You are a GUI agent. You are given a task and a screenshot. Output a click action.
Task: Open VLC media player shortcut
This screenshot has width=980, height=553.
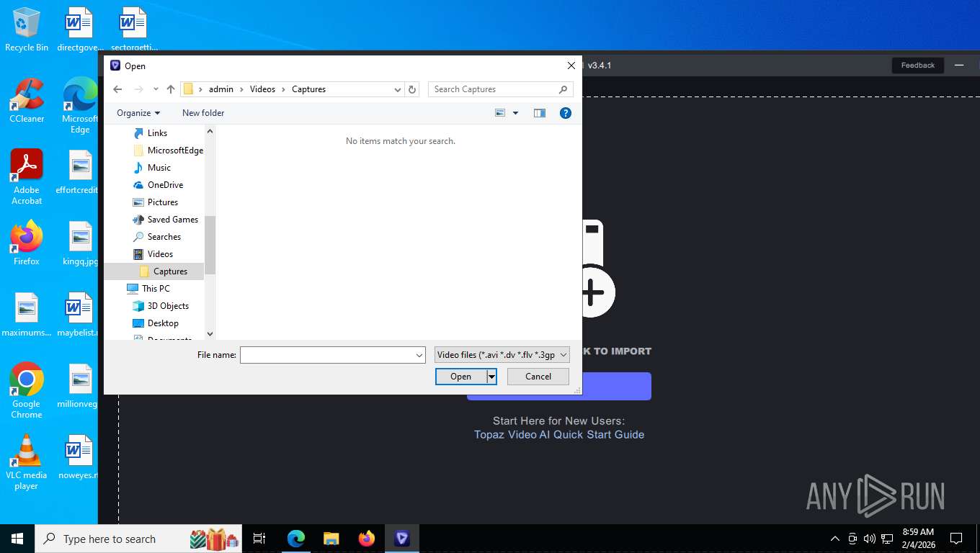[27, 462]
